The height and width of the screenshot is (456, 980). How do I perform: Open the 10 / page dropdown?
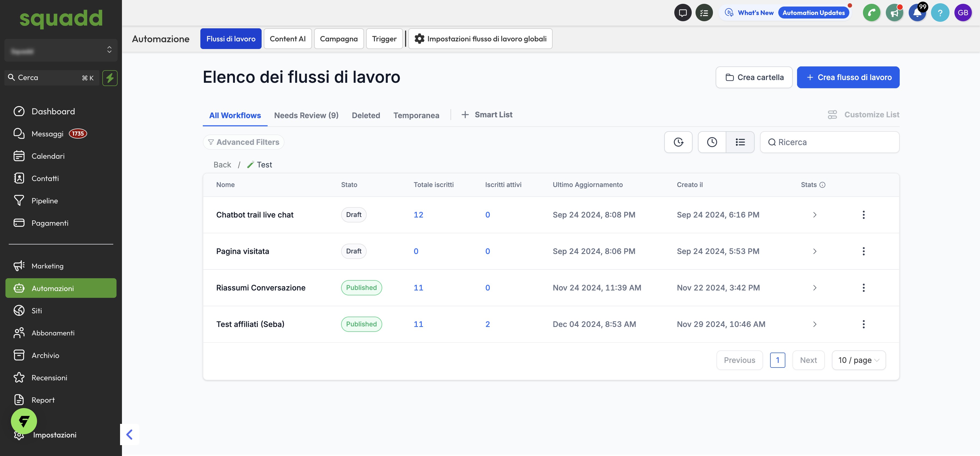tap(858, 360)
